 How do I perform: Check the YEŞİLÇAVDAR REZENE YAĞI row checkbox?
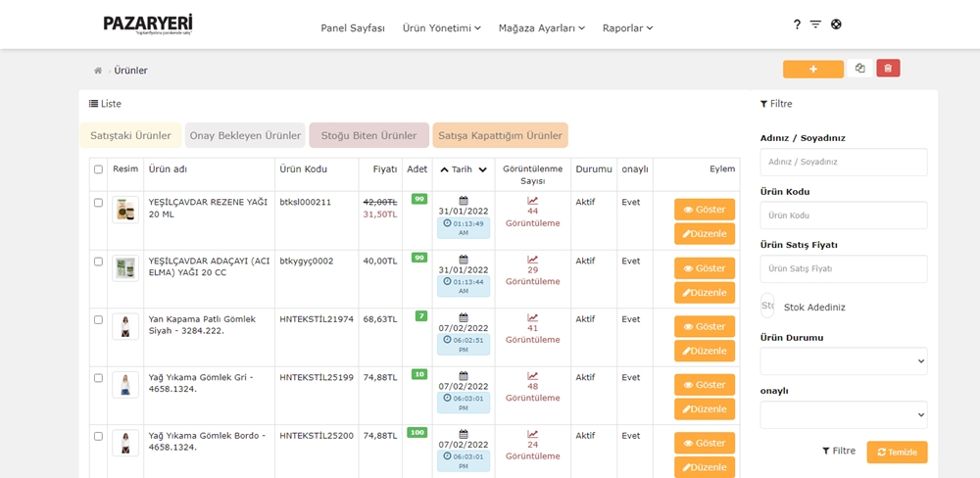click(98, 203)
